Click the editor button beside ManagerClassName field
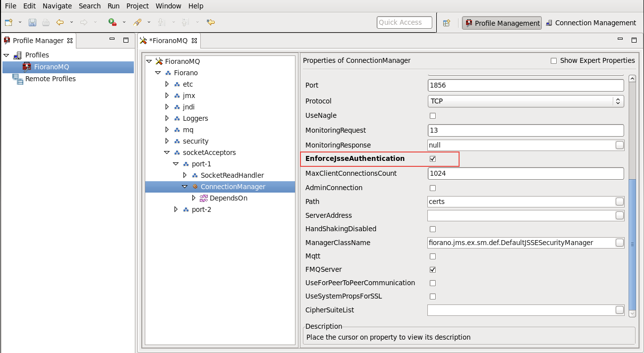Image resolution: width=644 pixels, height=353 pixels. [619, 243]
